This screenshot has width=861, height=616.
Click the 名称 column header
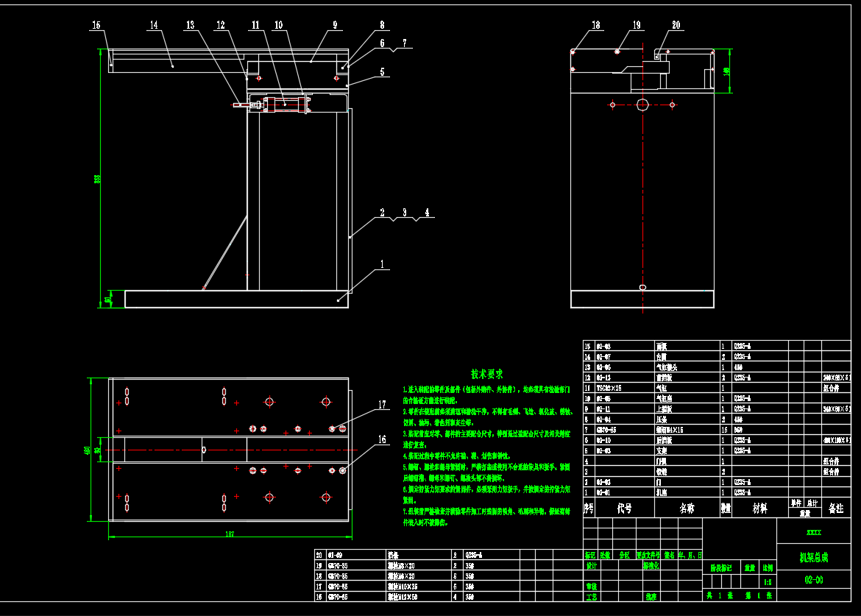tap(686, 508)
